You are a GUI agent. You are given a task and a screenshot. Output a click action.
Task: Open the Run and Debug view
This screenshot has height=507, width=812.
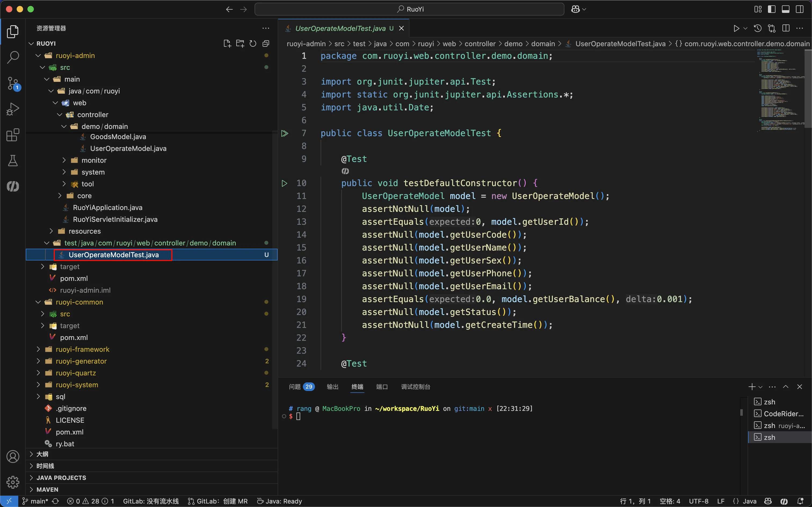pos(13,109)
